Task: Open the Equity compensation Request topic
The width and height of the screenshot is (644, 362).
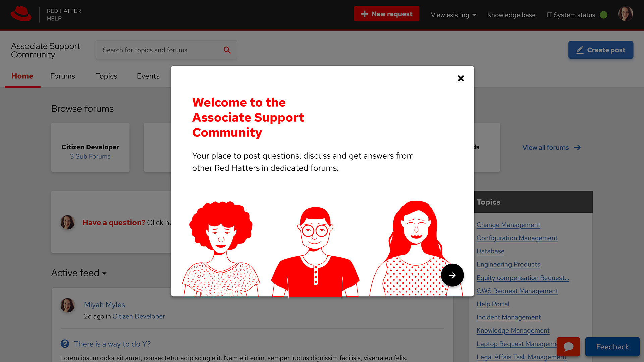Action: pos(523,278)
